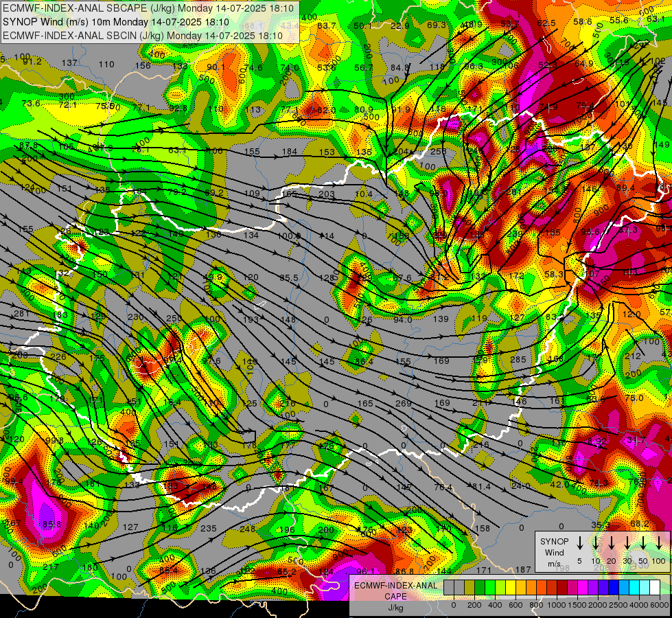The height and width of the screenshot is (618, 672).
Task: Click the 'ECMWF-INDEX-ANAL SBCIN' header line
Action: (143, 36)
